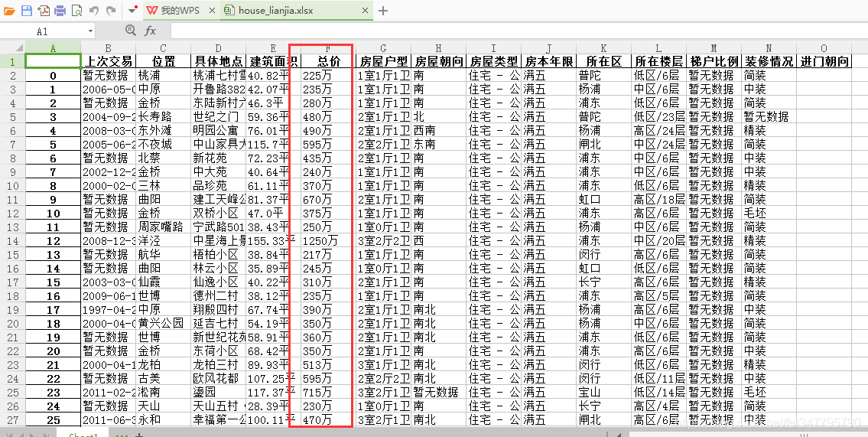Close the house_lianjia.xlsx tab
Screen dimensions: 868x437
pos(365,11)
